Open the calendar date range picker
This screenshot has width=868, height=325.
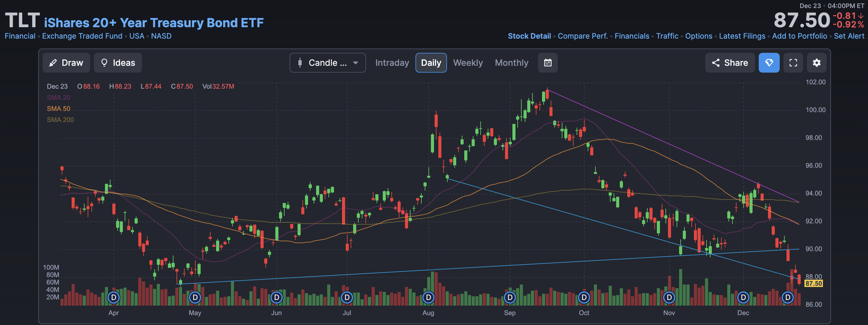point(548,63)
